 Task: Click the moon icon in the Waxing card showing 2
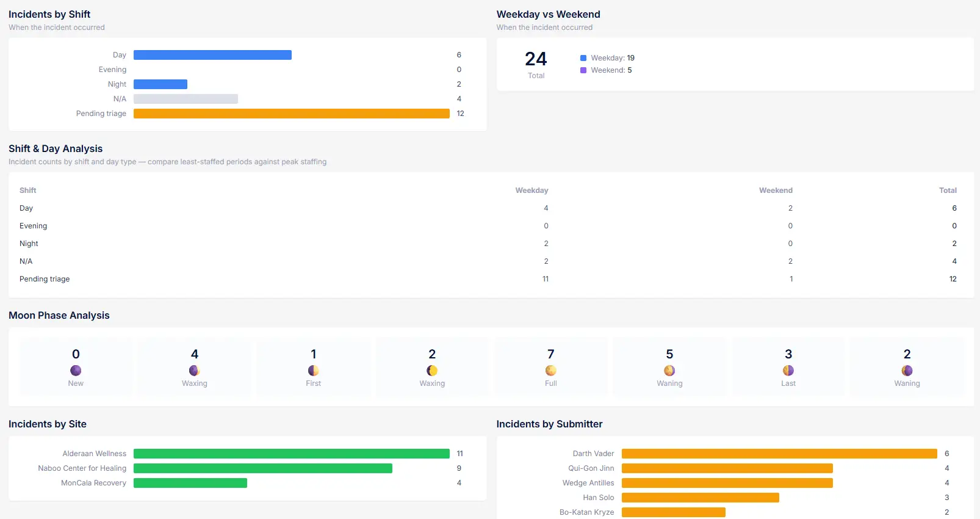click(432, 371)
